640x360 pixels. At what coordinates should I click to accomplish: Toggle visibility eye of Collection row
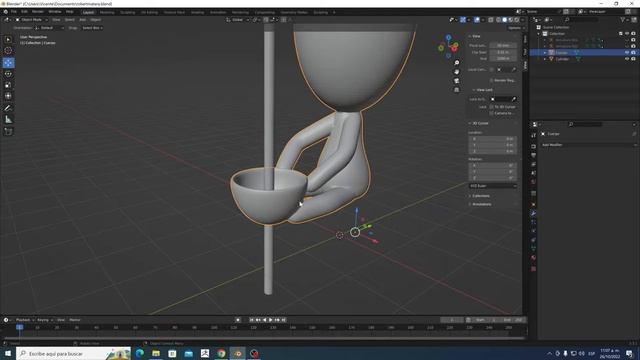pyautogui.click(x=627, y=34)
